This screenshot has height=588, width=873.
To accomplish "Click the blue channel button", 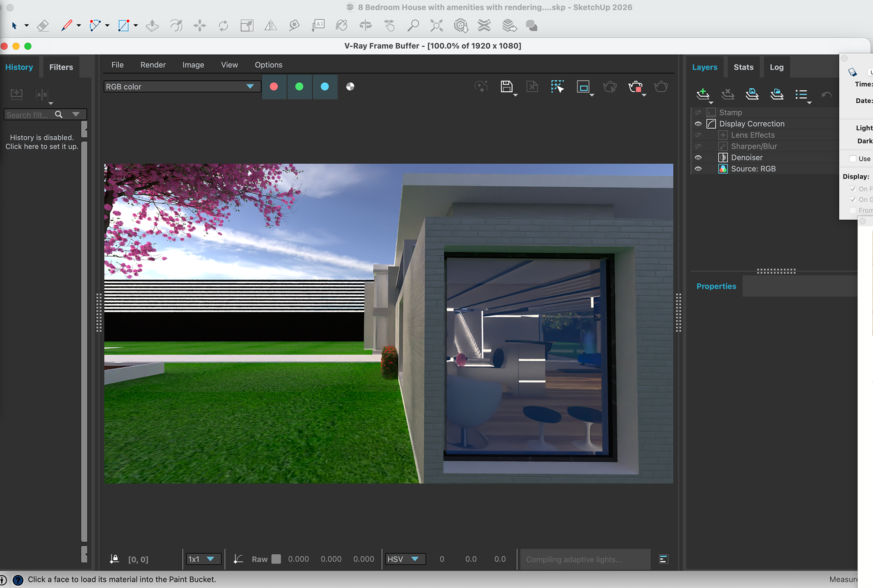I will click(325, 86).
